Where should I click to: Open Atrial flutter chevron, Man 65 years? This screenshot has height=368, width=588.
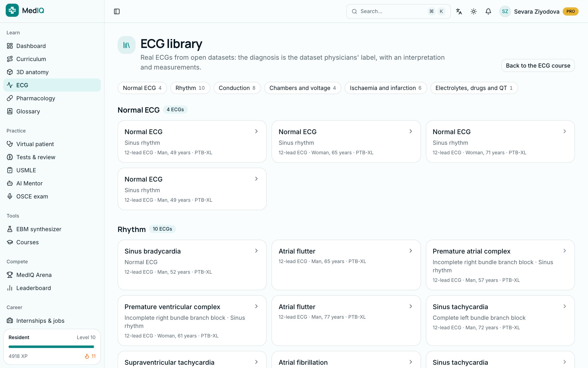pyautogui.click(x=411, y=251)
